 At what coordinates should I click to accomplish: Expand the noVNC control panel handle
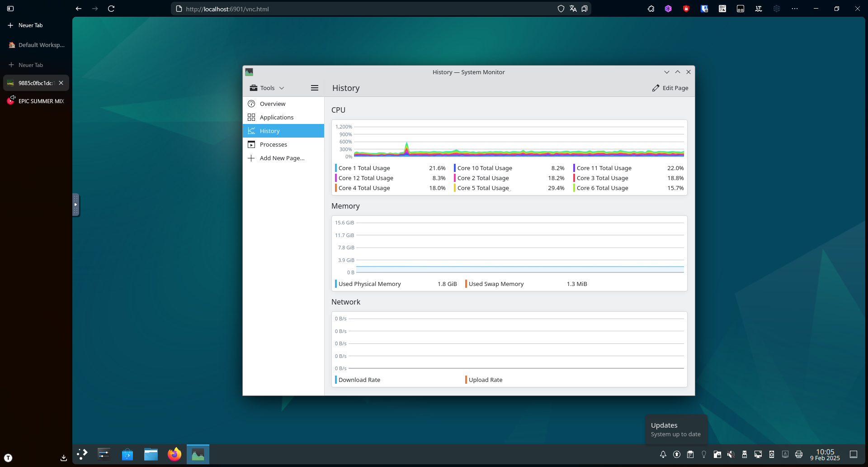pos(75,205)
